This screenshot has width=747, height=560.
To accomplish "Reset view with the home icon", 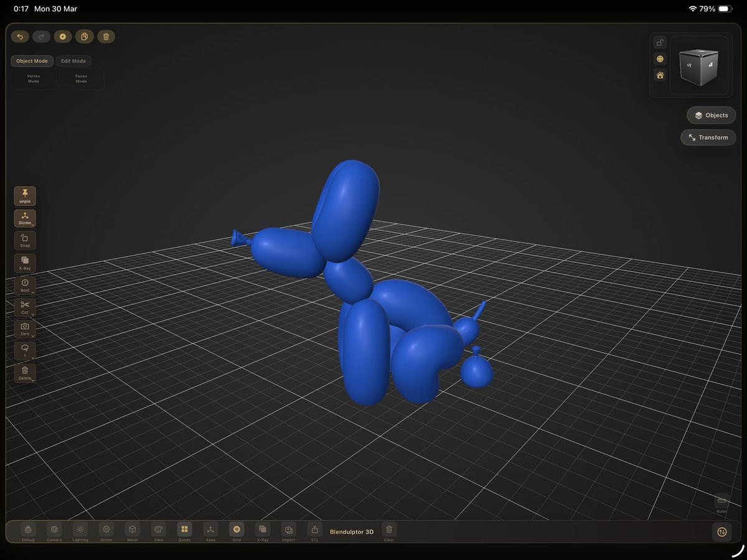I will (660, 75).
